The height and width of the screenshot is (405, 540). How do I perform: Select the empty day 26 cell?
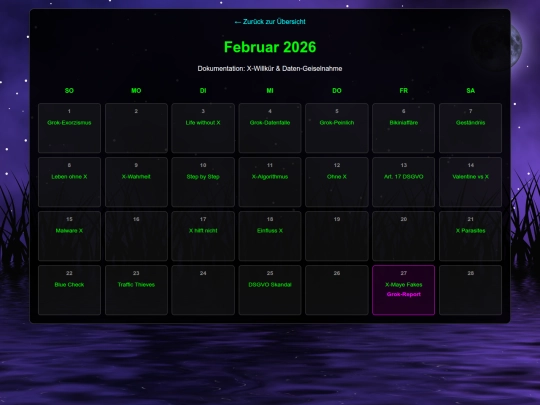tap(336, 290)
